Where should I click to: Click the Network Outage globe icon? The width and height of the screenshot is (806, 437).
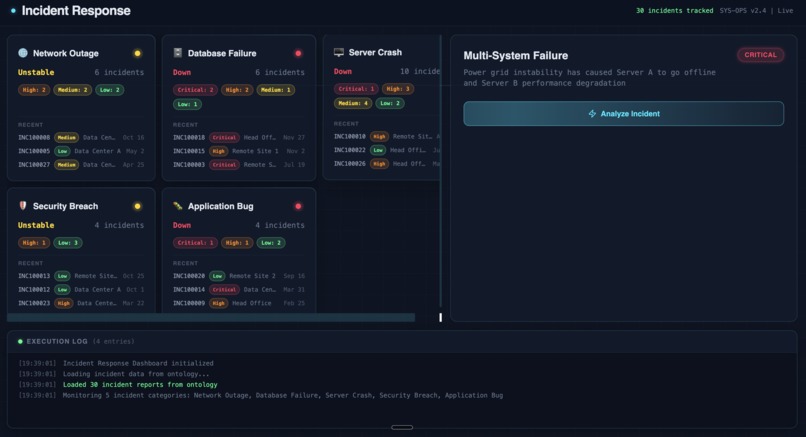tap(23, 53)
